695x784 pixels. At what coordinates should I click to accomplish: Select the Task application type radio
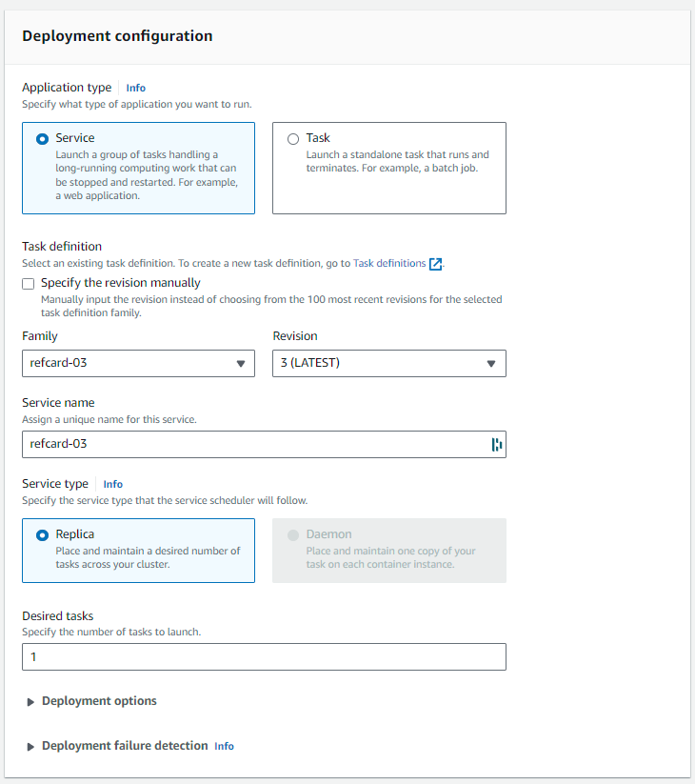293,139
